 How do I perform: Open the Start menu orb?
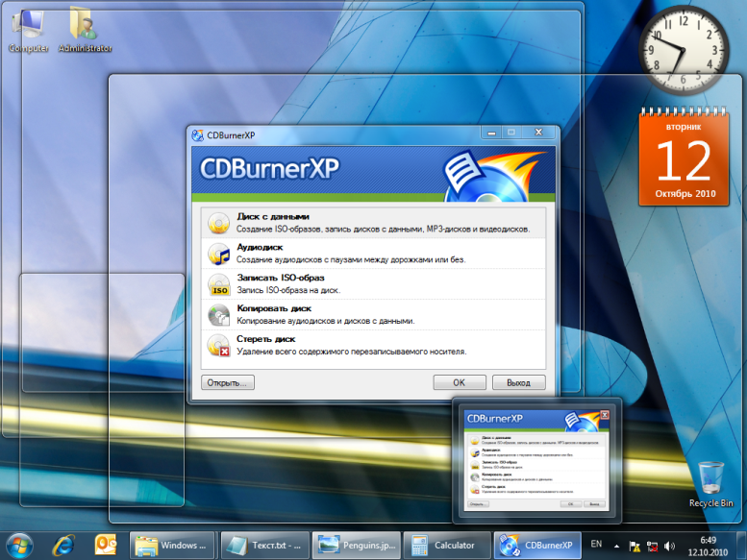19,546
